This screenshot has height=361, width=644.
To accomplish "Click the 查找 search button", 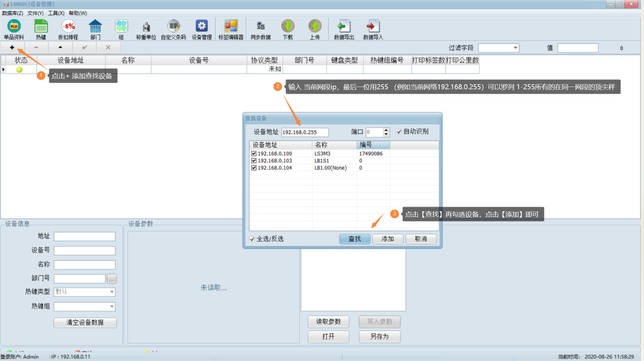I will (355, 239).
